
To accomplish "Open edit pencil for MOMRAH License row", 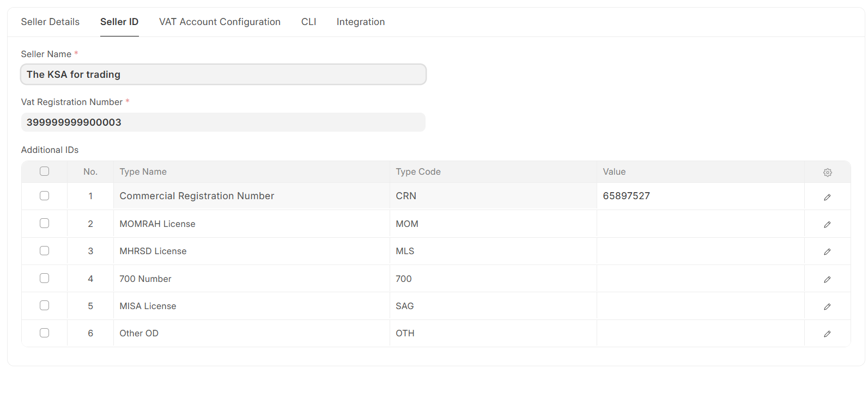I will click(x=827, y=224).
